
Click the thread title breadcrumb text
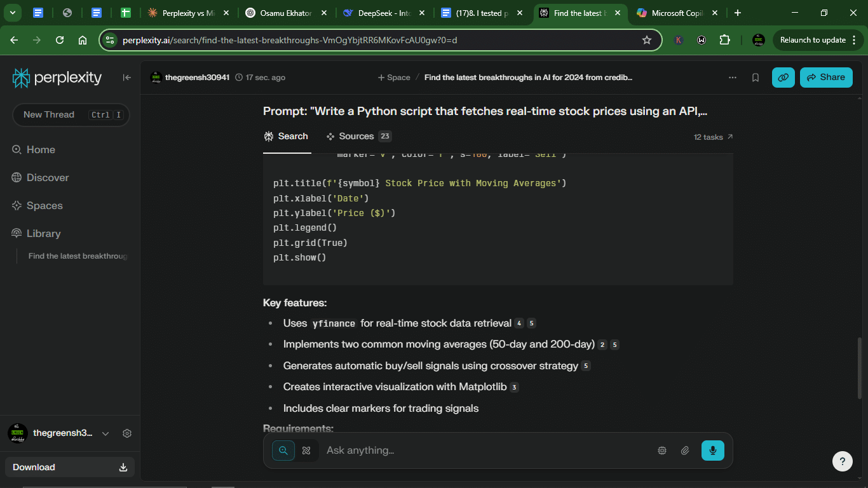pos(528,78)
